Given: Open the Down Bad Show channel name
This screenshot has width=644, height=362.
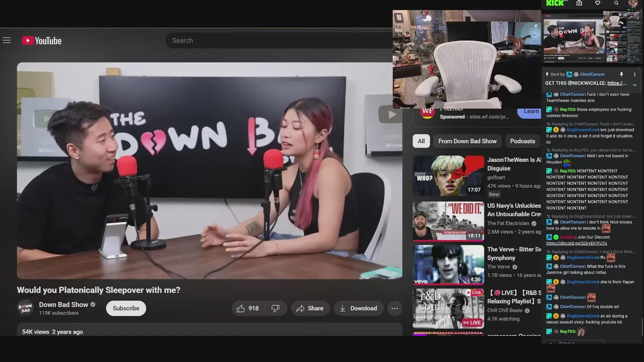Looking at the screenshot, I should [63, 304].
